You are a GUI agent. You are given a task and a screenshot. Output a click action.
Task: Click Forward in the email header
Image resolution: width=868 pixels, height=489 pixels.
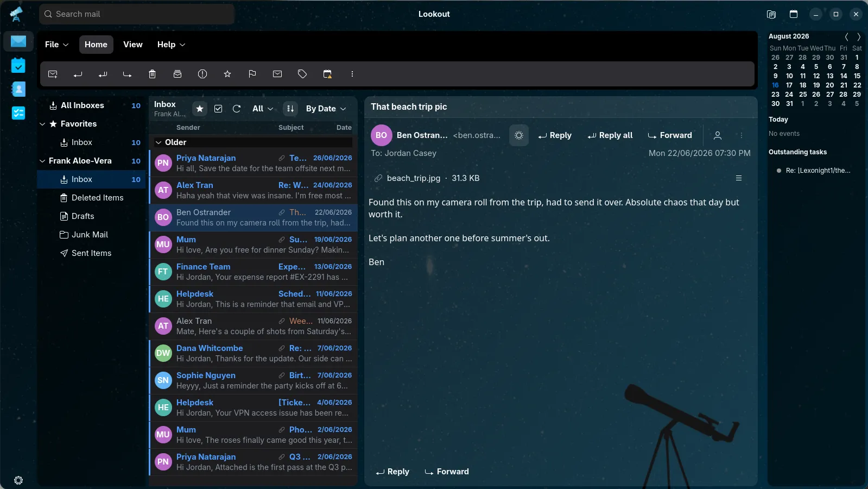point(670,135)
